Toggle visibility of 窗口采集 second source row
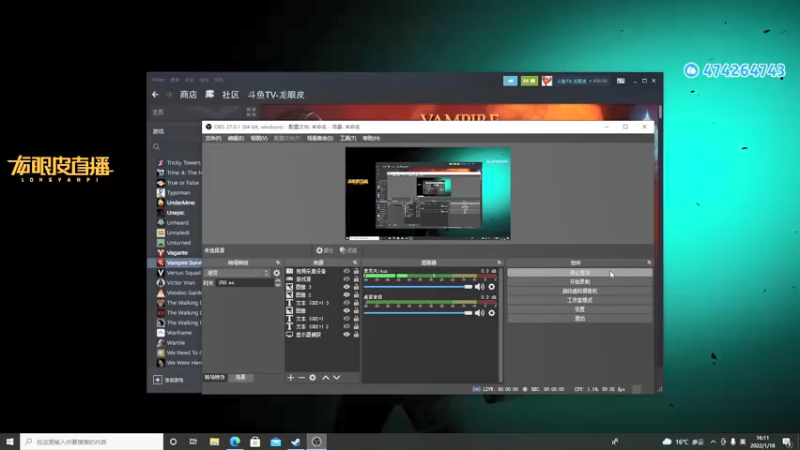Screen dimensions: 800x450 point(346,279)
